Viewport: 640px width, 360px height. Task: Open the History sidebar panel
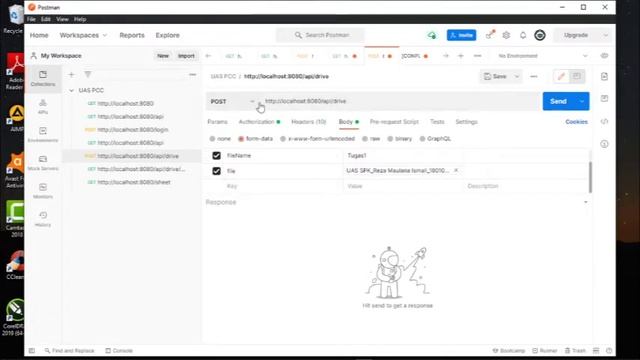[x=43, y=219]
